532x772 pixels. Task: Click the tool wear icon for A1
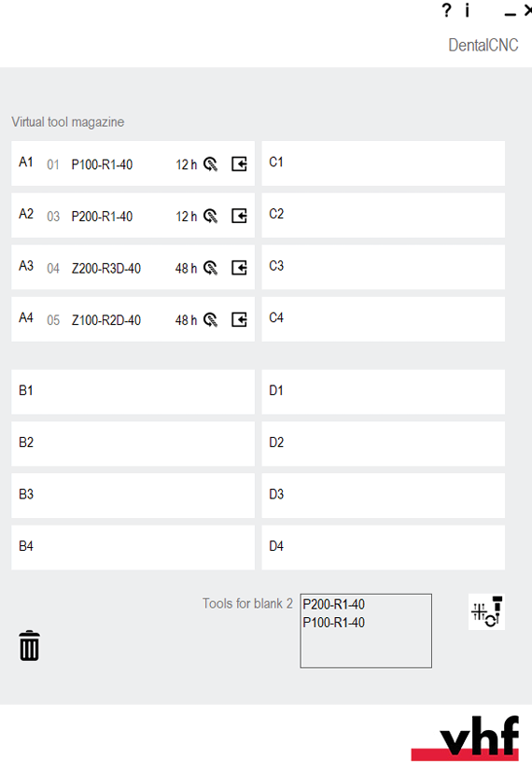211,164
